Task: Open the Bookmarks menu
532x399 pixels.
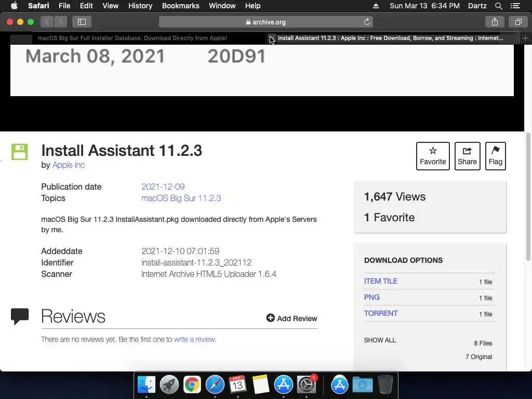Action: pos(180,6)
